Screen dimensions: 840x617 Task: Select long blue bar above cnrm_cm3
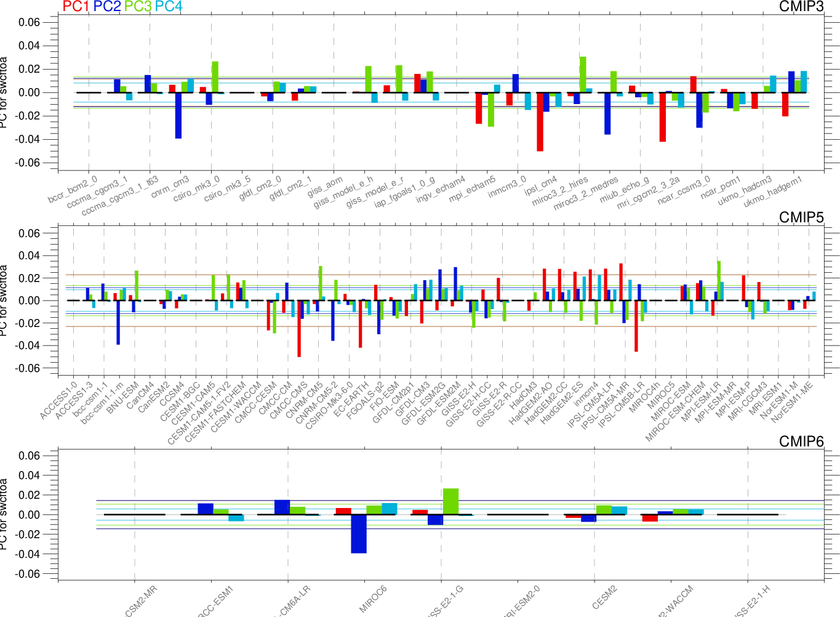pyautogui.click(x=178, y=115)
